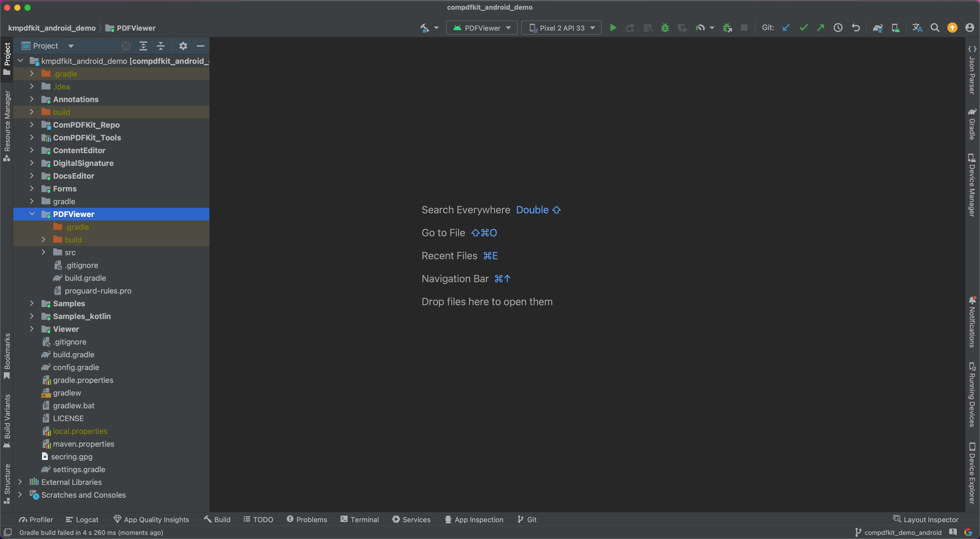This screenshot has width=980, height=539.
Task: Click the Git Update Project arrow
Action: tap(786, 28)
